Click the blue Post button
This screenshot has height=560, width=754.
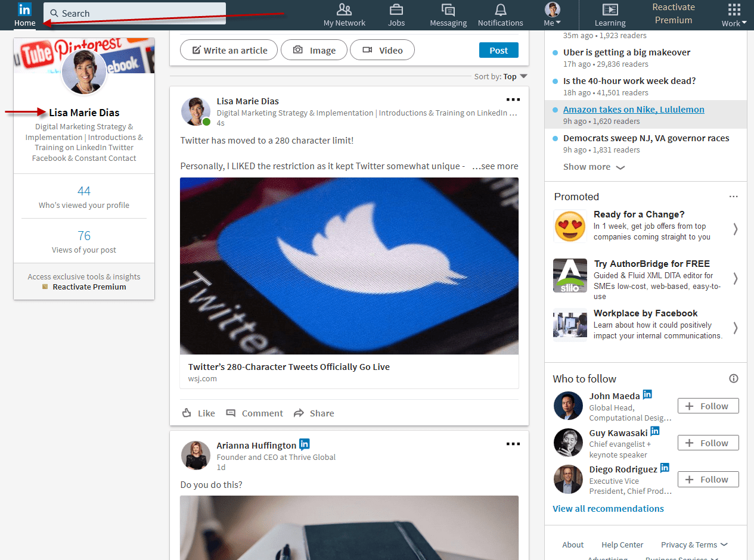499,50
